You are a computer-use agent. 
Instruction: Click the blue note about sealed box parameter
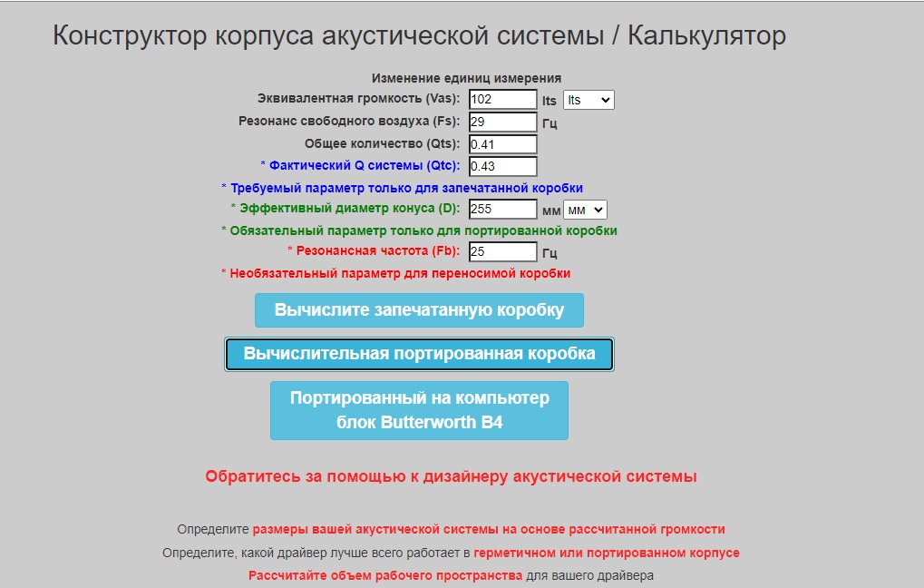pyautogui.click(x=402, y=188)
